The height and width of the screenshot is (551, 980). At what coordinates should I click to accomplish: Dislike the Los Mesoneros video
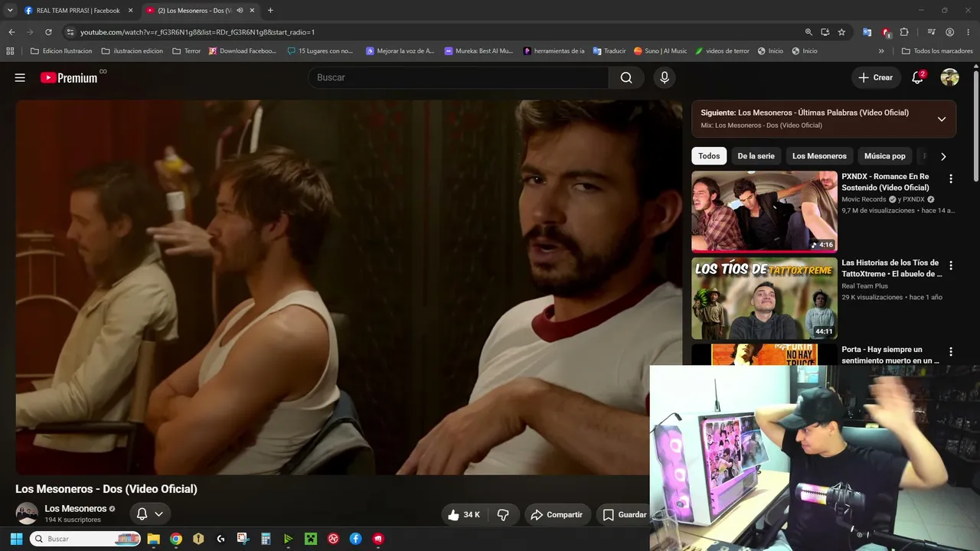click(503, 515)
